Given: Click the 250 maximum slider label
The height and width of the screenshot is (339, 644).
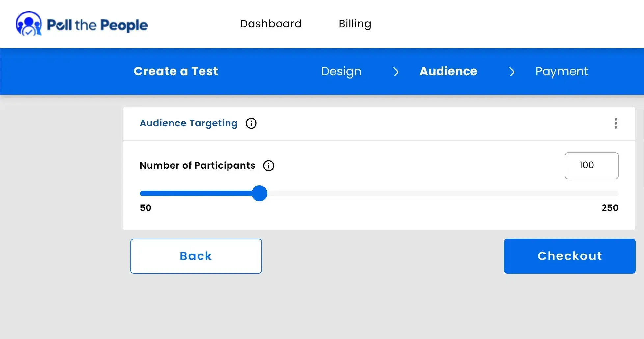Looking at the screenshot, I should pyautogui.click(x=610, y=208).
